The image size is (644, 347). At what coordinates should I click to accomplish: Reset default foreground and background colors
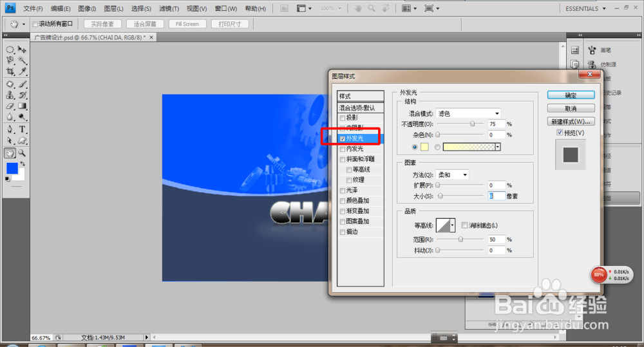[x=7, y=179]
